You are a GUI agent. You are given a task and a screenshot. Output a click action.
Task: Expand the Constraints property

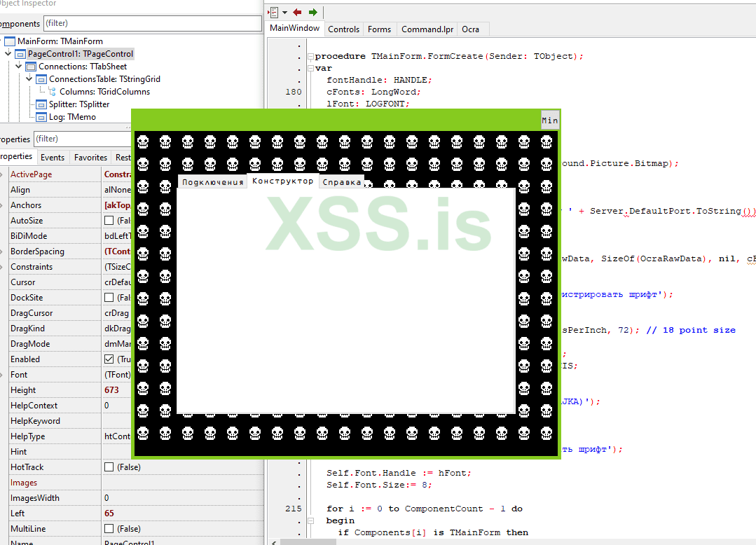click(x=2, y=266)
